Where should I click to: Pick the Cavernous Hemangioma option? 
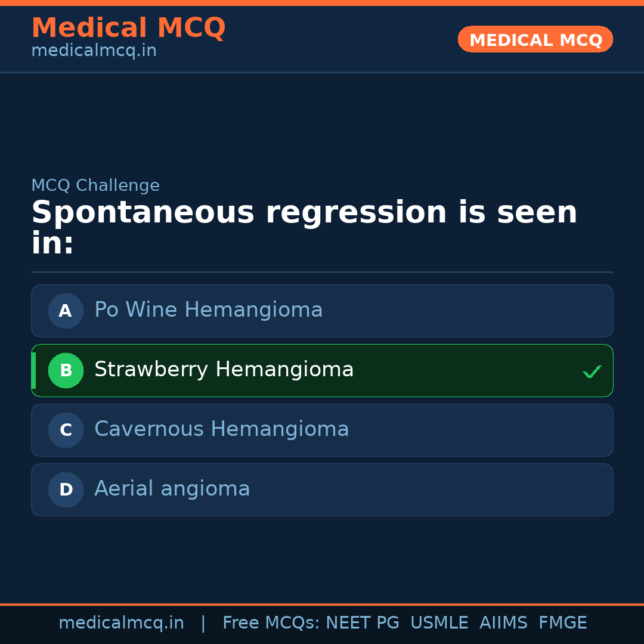coord(221,429)
